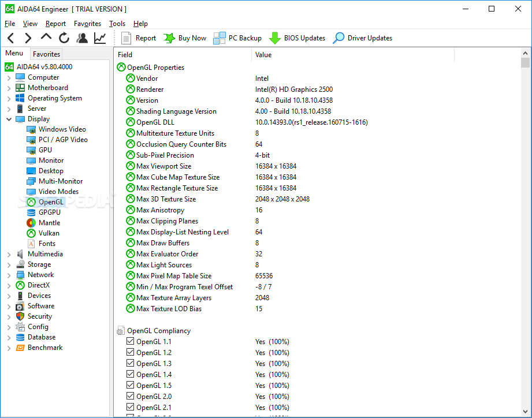Open the Favorites menu in menu bar
Screen dimensions: 532x418
(x=88, y=24)
